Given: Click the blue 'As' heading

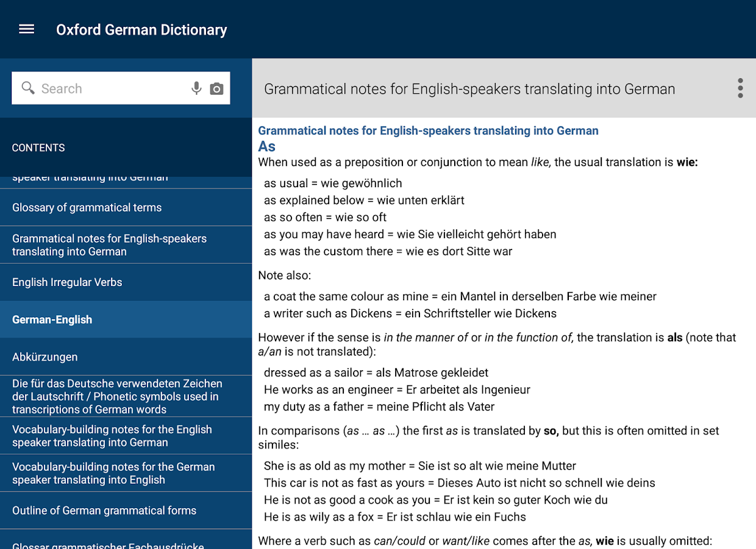Looking at the screenshot, I should [267, 146].
